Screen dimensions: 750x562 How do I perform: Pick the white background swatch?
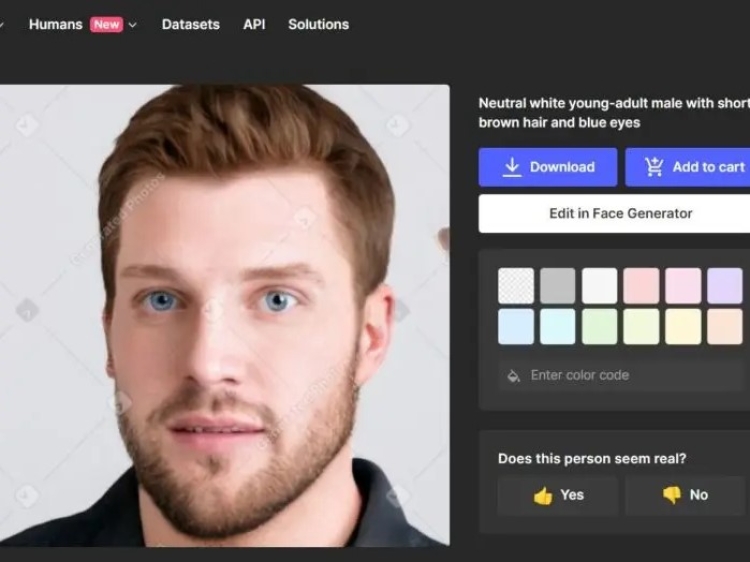click(x=600, y=285)
